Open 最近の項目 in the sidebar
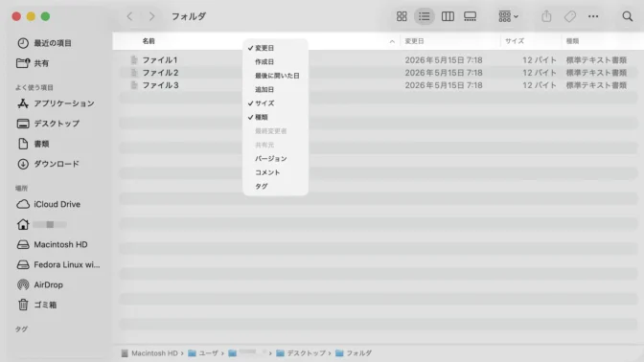The height and width of the screenshot is (362, 644). coord(44,43)
